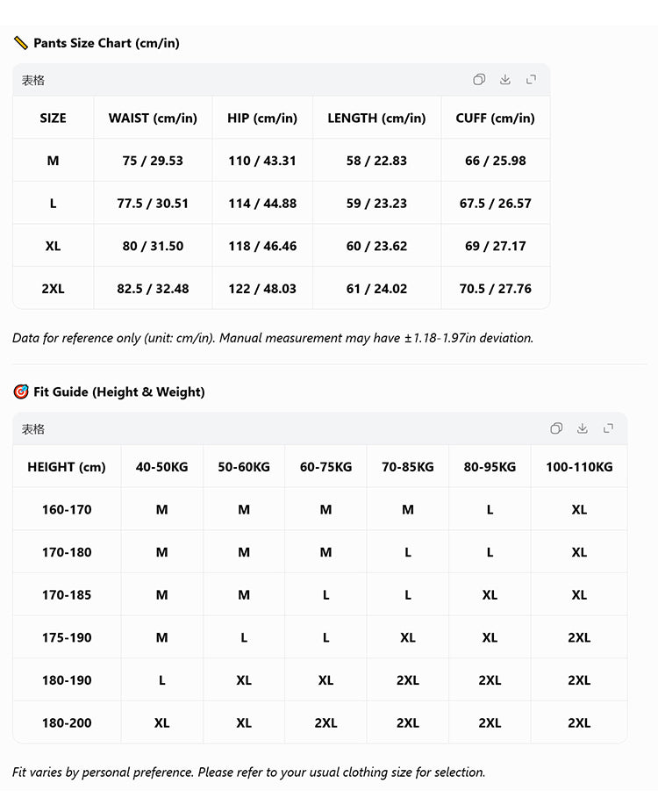Expand the Fit Guide table fullscreen
The height and width of the screenshot is (812, 658).
[608, 428]
